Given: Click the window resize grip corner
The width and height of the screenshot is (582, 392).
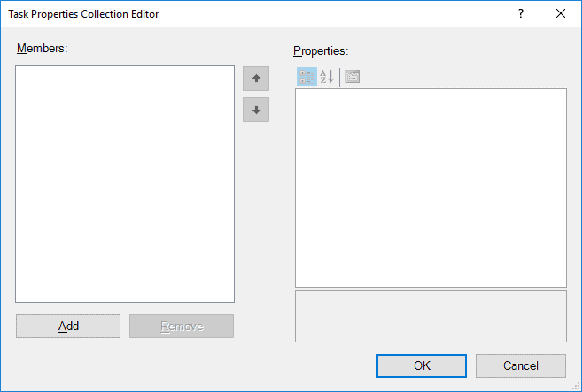Looking at the screenshot, I should 576,386.
